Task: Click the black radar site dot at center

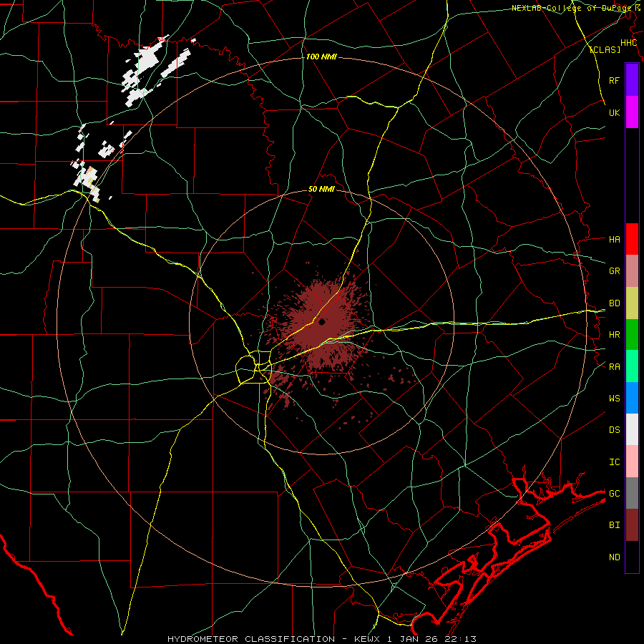Action: (x=322, y=321)
